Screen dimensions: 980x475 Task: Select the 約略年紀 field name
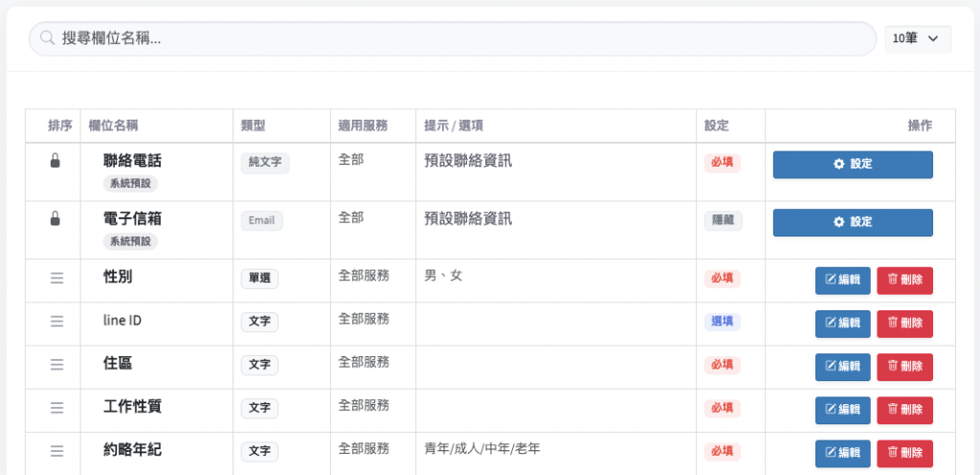[x=132, y=449]
